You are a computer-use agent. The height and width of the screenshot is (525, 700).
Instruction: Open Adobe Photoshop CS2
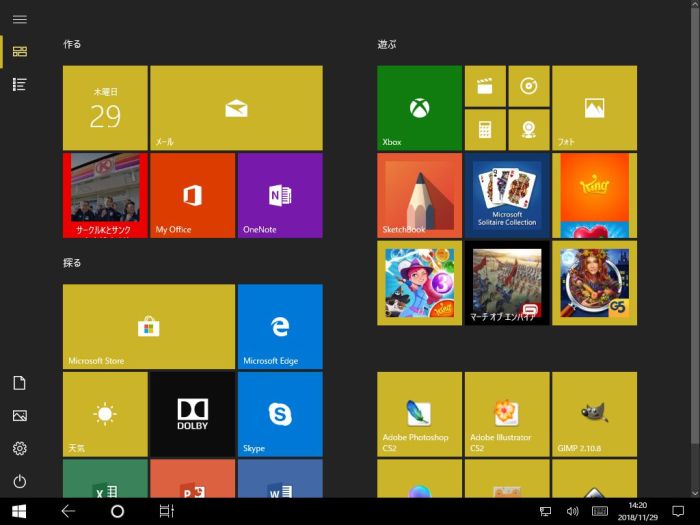[419, 414]
